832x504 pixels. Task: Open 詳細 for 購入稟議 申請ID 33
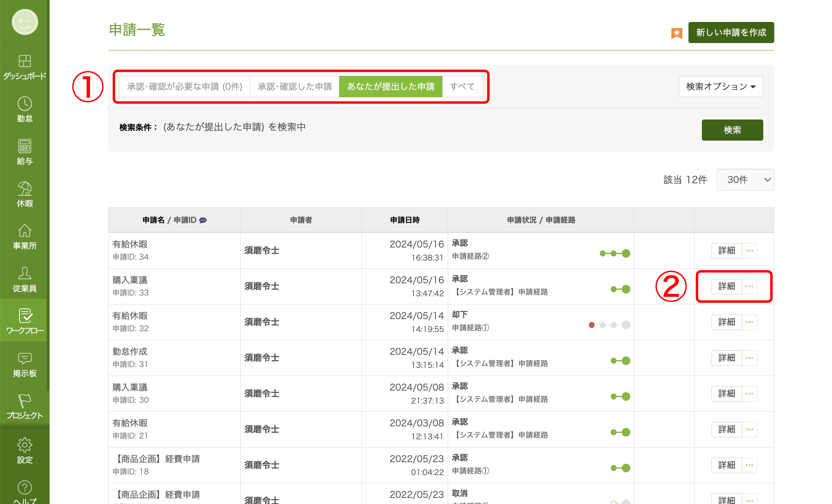click(x=727, y=287)
